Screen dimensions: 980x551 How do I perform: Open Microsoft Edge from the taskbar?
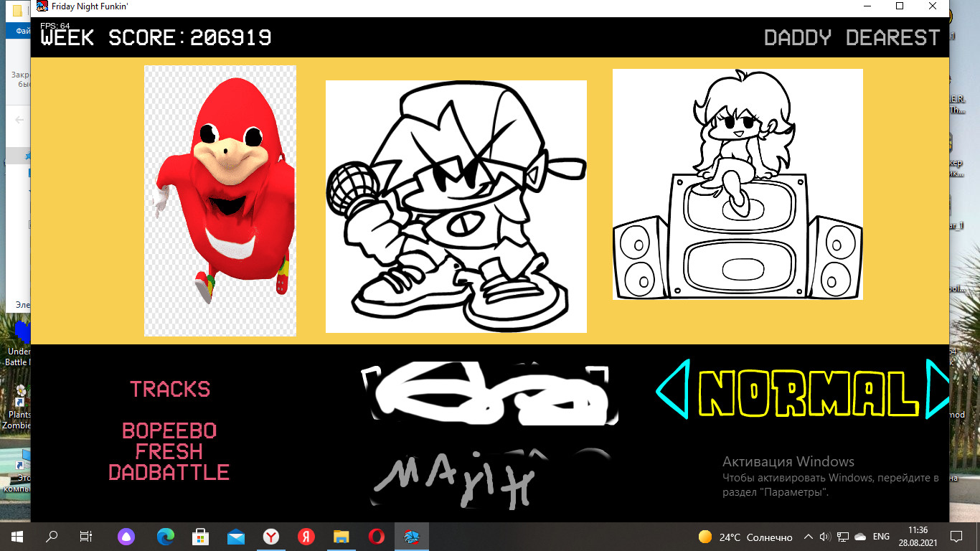166,537
